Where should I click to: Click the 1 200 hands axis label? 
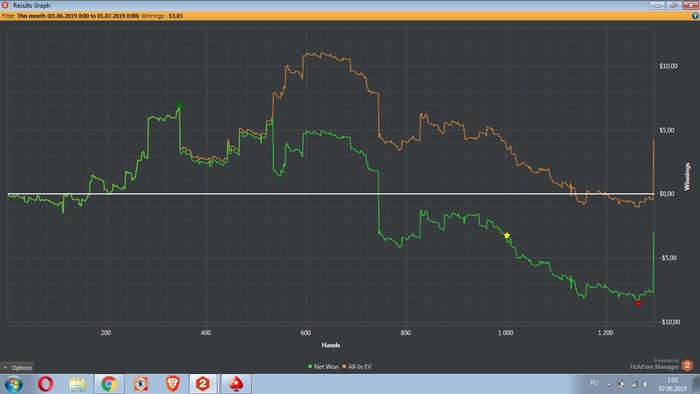coord(605,333)
